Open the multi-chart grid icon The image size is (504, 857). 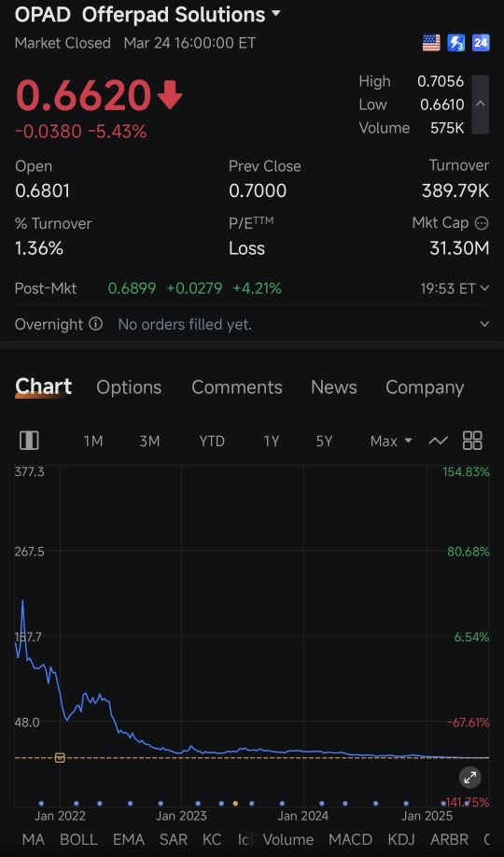click(x=472, y=441)
